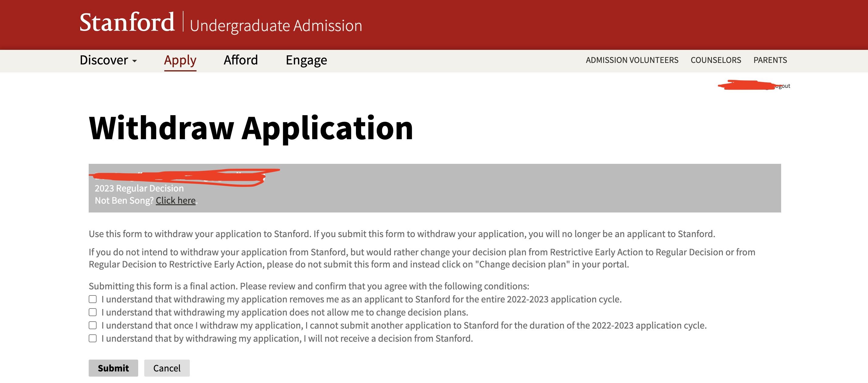The width and height of the screenshot is (868, 383).
Task: Open the Counselors link
Action: [716, 60]
